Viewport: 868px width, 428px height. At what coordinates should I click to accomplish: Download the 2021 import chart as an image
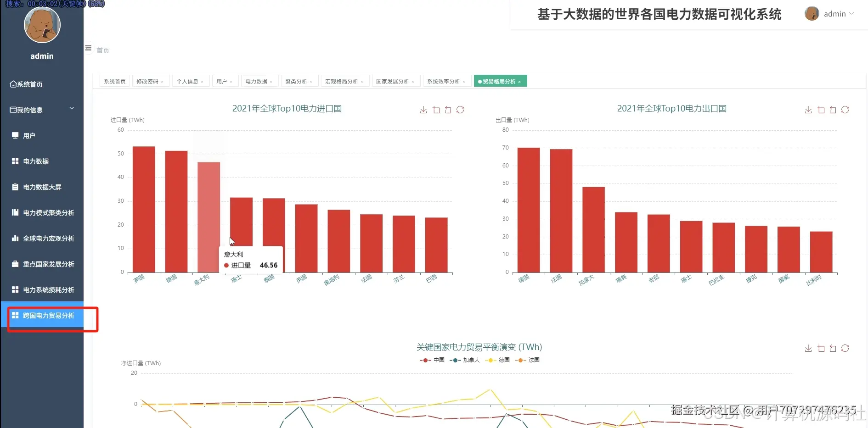423,110
